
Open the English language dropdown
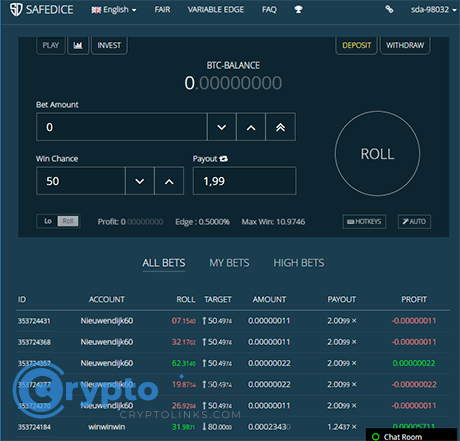click(114, 10)
